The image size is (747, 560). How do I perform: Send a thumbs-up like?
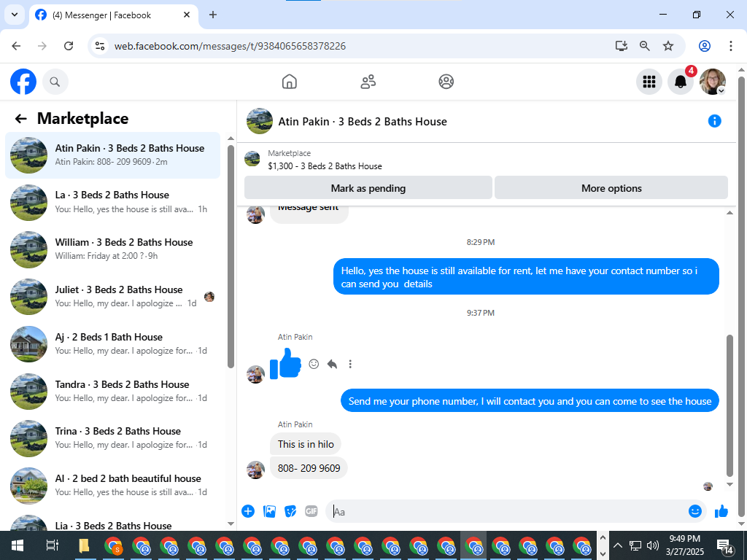(x=721, y=511)
